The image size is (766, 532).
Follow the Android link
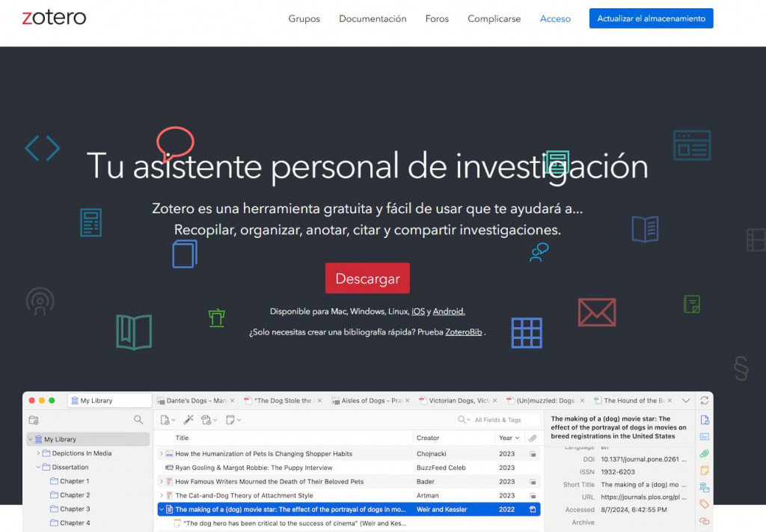pos(449,311)
